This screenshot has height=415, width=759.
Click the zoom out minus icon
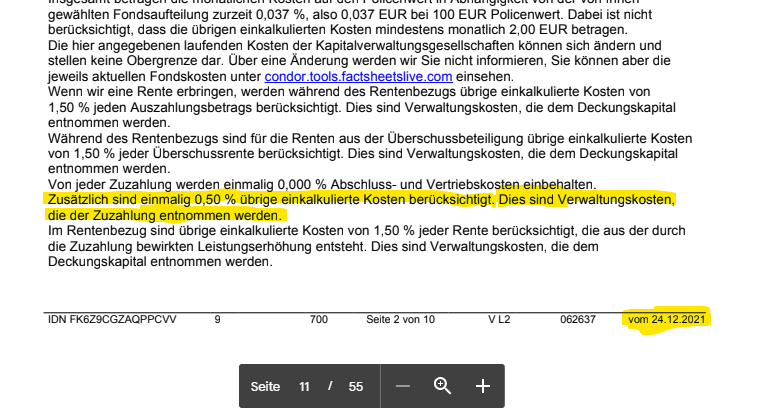(x=403, y=386)
